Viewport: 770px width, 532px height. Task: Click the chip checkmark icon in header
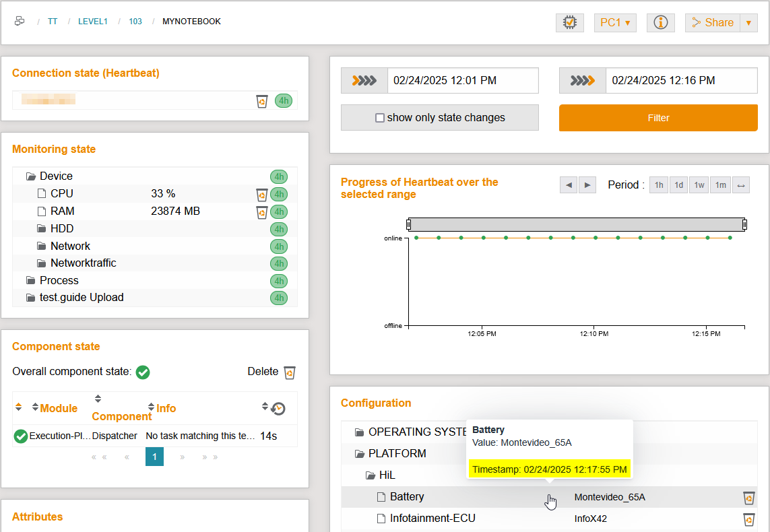pyautogui.click(x=569, y=23)
